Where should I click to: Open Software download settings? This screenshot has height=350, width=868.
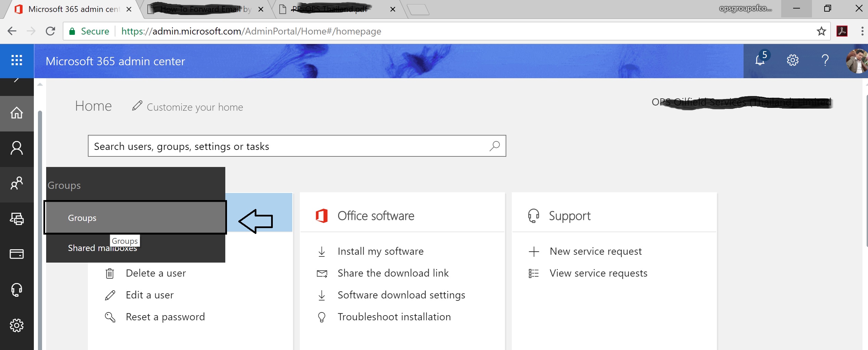coord(401,295)
